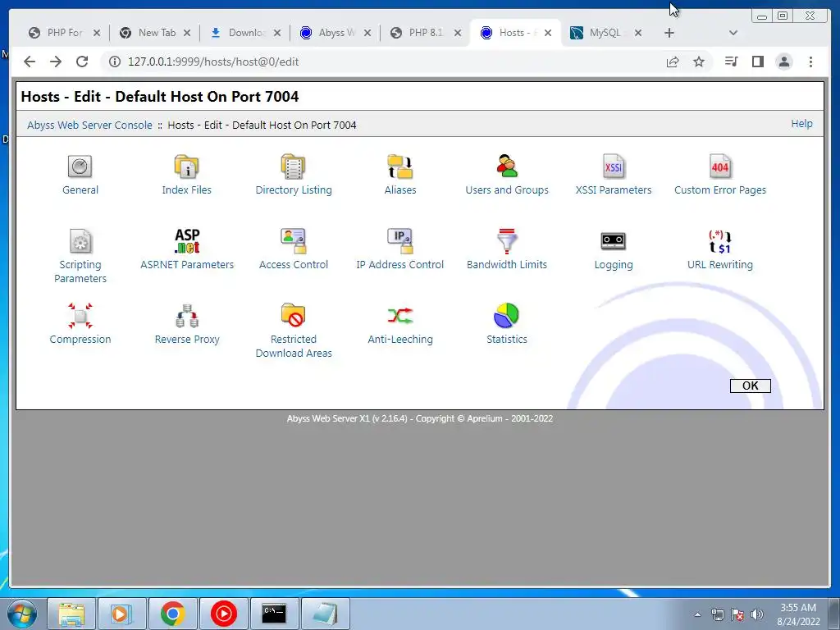This screenshot has height=630, width=840.
Task: Open the Windows Start menu
Action: coord(21,614)
